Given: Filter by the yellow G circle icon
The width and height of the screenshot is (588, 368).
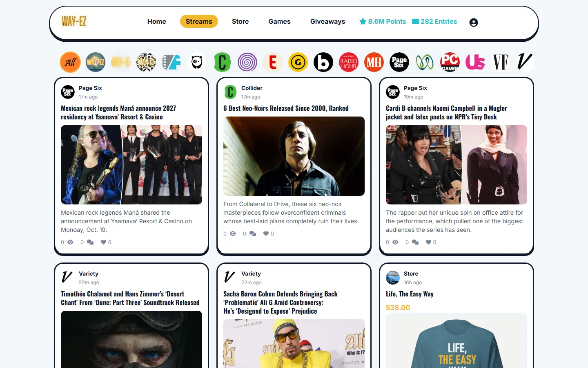Looking at the screenshot, I should point(298,62).
